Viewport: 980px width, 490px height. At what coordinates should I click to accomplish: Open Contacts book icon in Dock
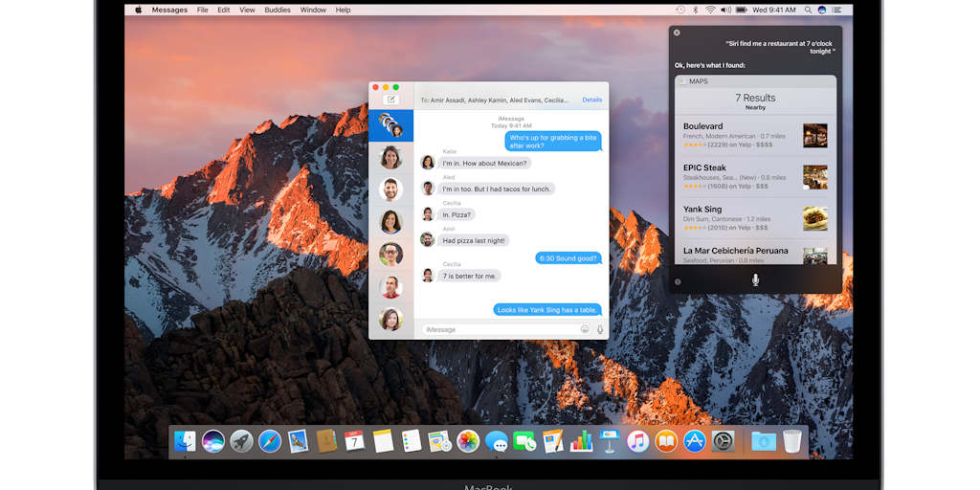(326, 441)
